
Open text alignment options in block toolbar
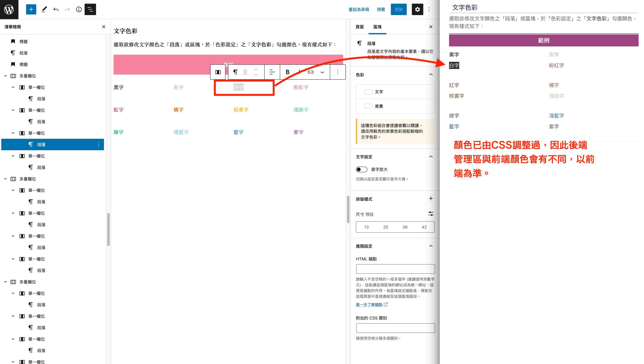[272, 72]
